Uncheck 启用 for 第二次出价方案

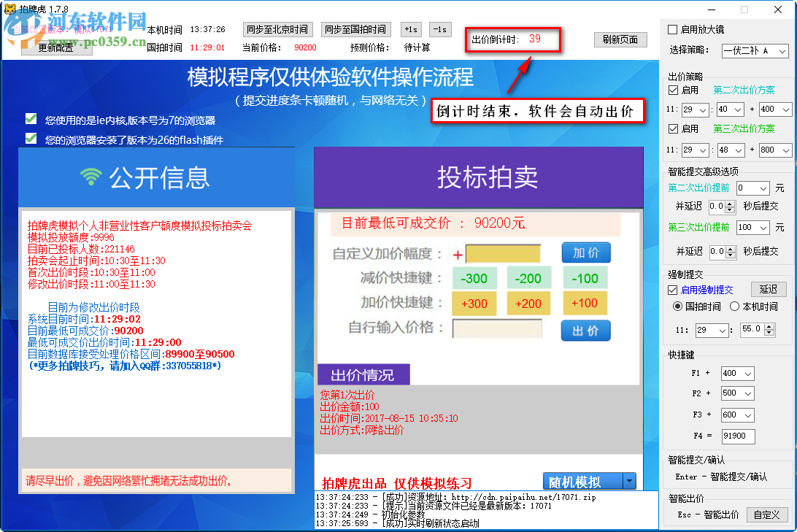point(674,91)
